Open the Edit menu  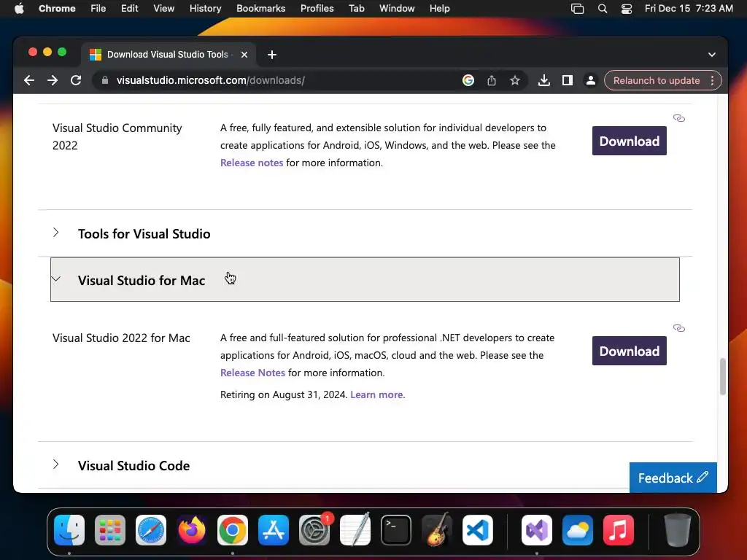coord(130,9)
